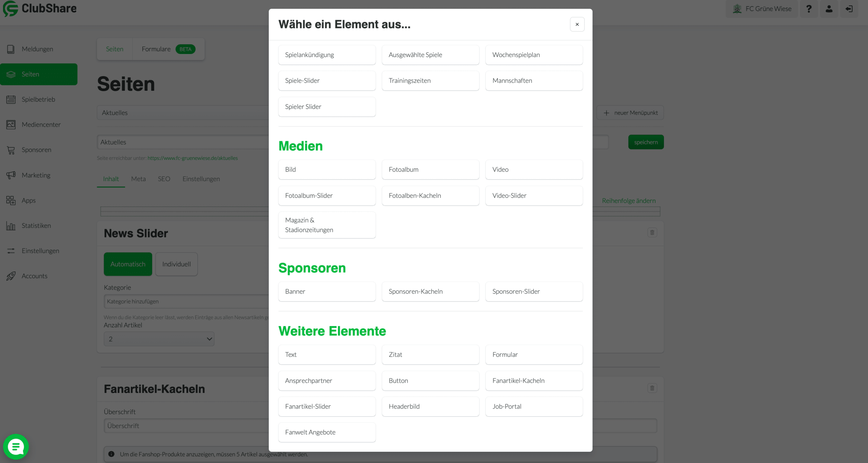
Task: Select the Trainingszeiten element
Action: (431, 81)
